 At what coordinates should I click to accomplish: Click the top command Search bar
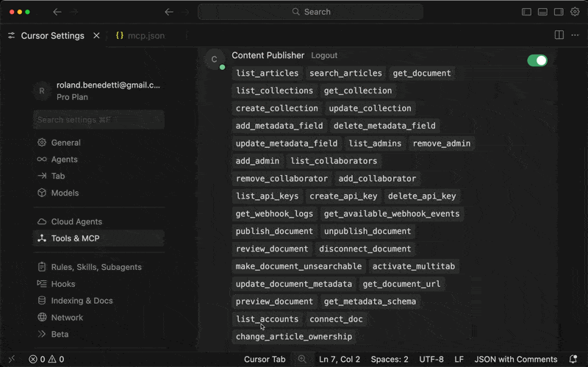point(310,12)
